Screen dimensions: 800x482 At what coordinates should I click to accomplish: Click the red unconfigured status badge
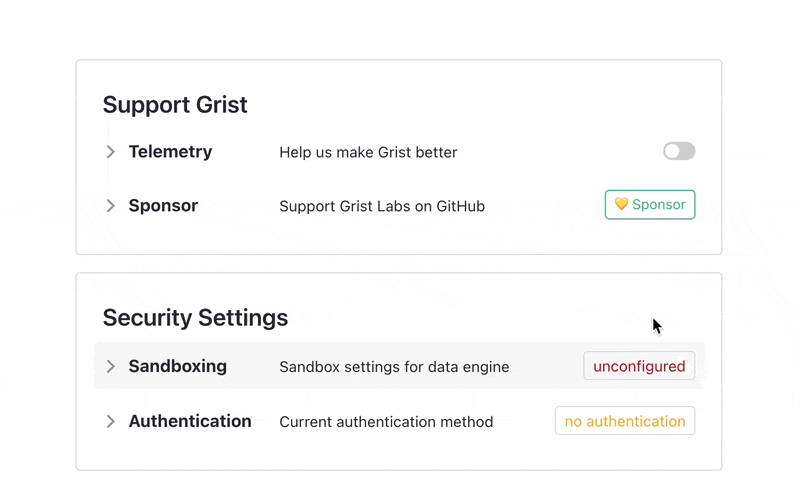(639, 366)
